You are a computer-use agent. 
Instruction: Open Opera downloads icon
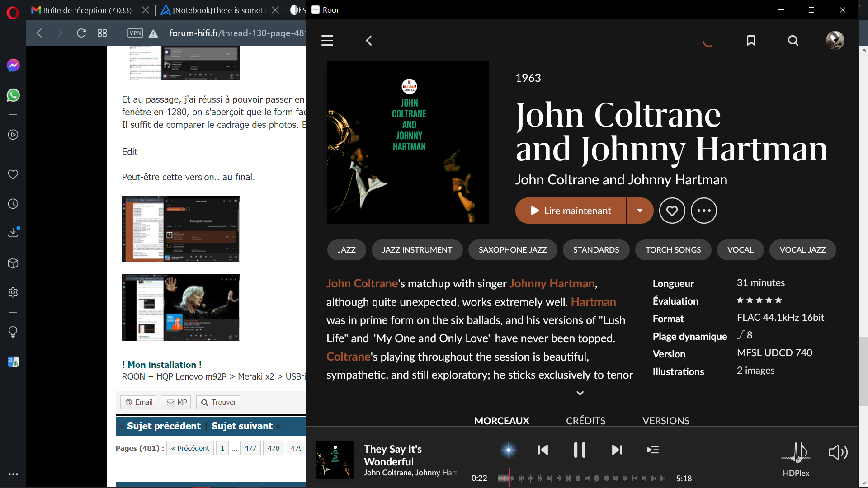[x=13, y=232]
